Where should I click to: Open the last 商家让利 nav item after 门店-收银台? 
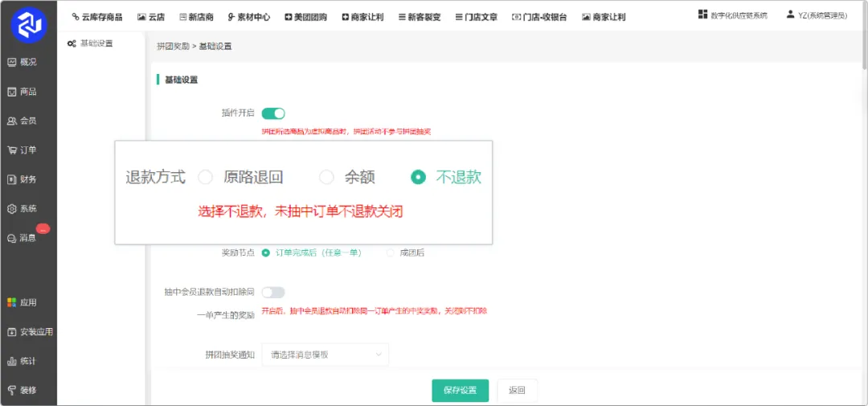[x=604, y=17]
